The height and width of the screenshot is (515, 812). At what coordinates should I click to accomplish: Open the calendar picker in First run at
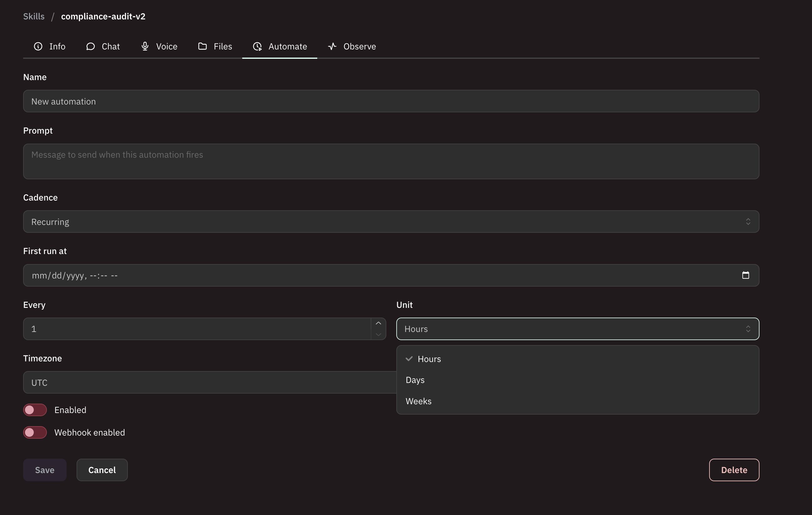coord(745,275)
